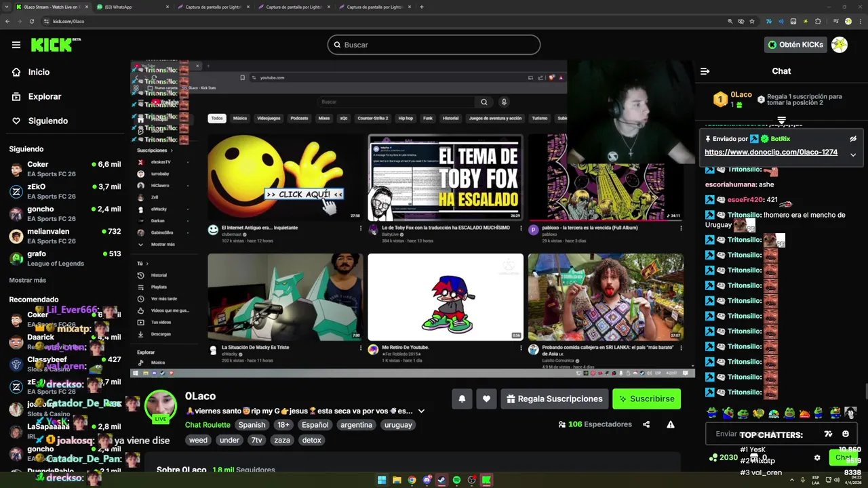Open the 7TV emote menu in chat input
868x488 pixels.
[x=828, y=434]
